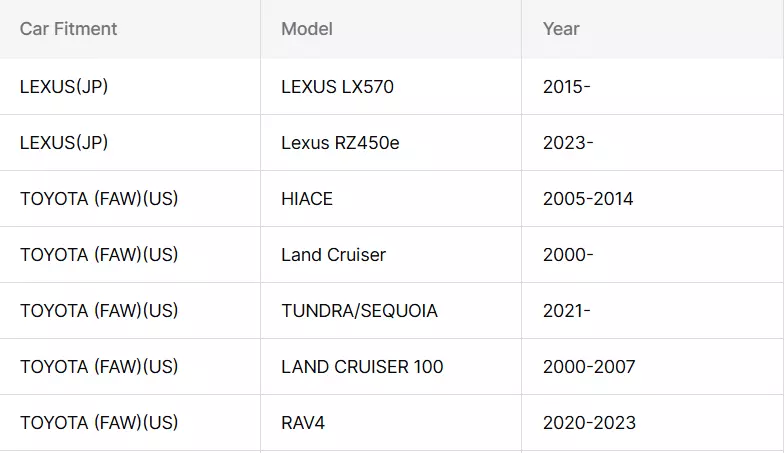Select the HIACE model cell
This screenshot has height=453, width=784.
coord(391,198)
